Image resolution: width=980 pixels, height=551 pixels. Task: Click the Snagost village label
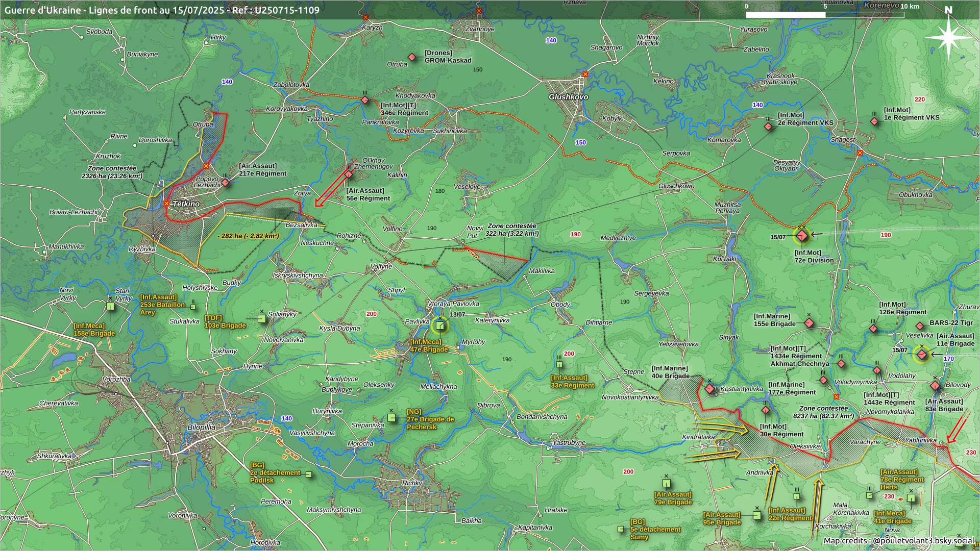[x=843, y=139]
